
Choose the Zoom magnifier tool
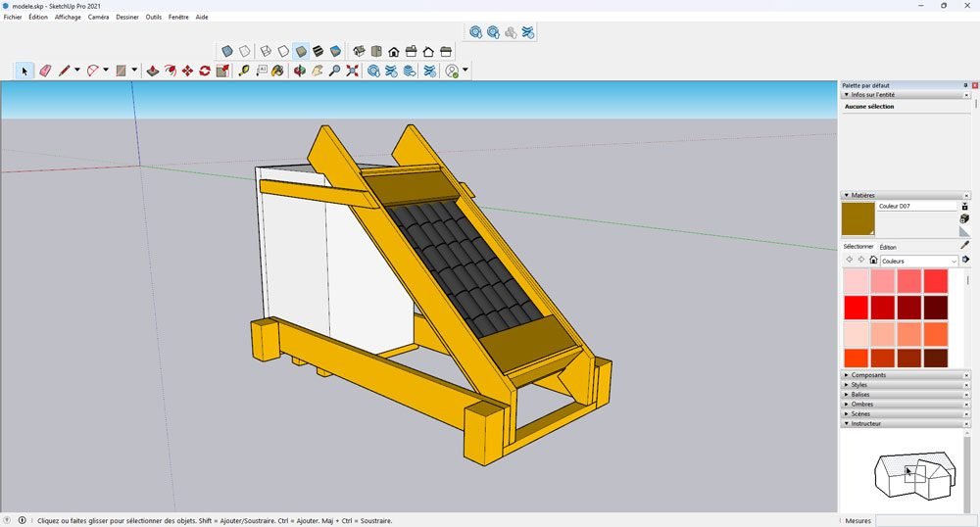(x=335, y=71)
